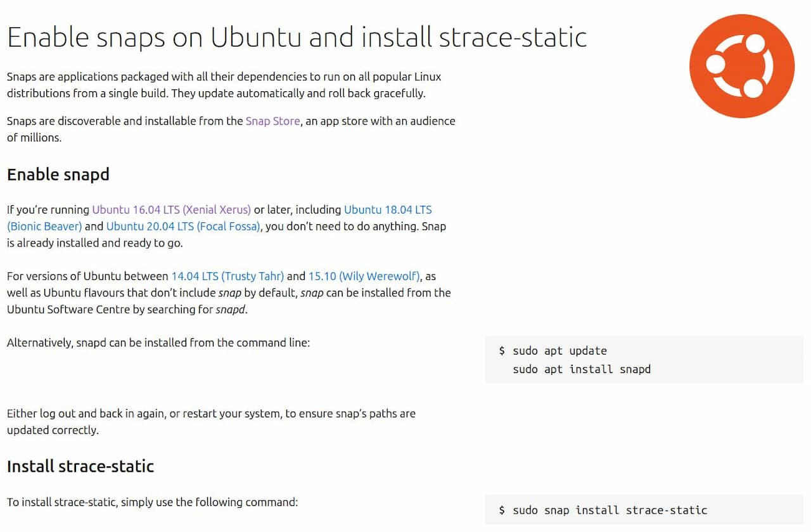Open the 15.10 (Wily Werewolf) link
This screenshot has height=532, width=811.
364,276
